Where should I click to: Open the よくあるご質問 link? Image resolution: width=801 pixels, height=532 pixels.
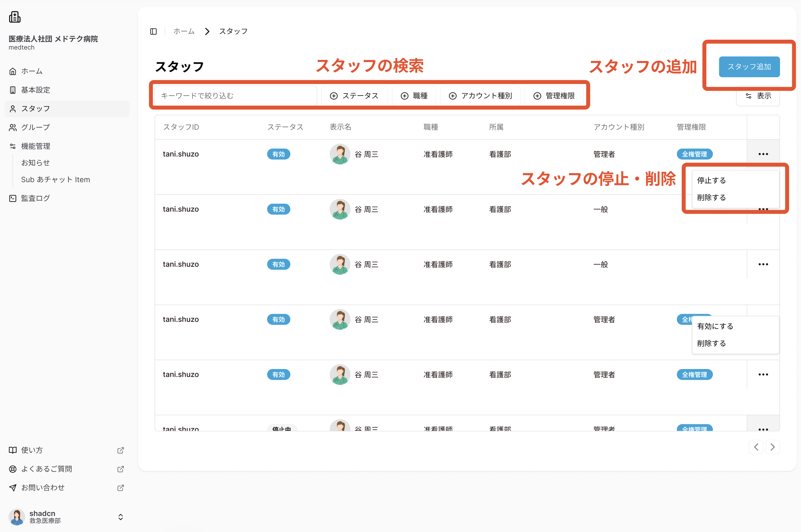coord(67,469)
